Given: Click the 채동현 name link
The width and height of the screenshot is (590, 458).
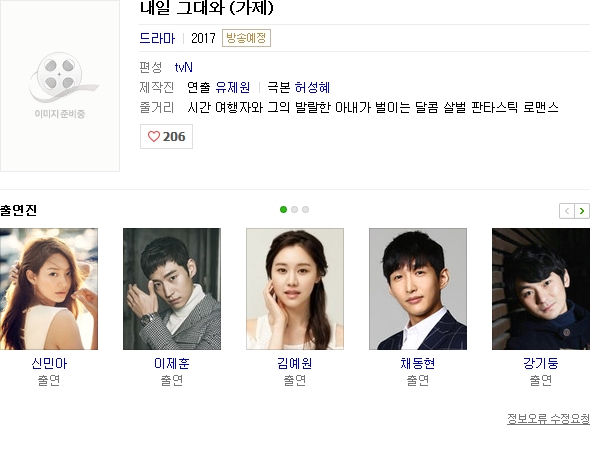Looking at the screenshot, I should (x=418, y=363).
